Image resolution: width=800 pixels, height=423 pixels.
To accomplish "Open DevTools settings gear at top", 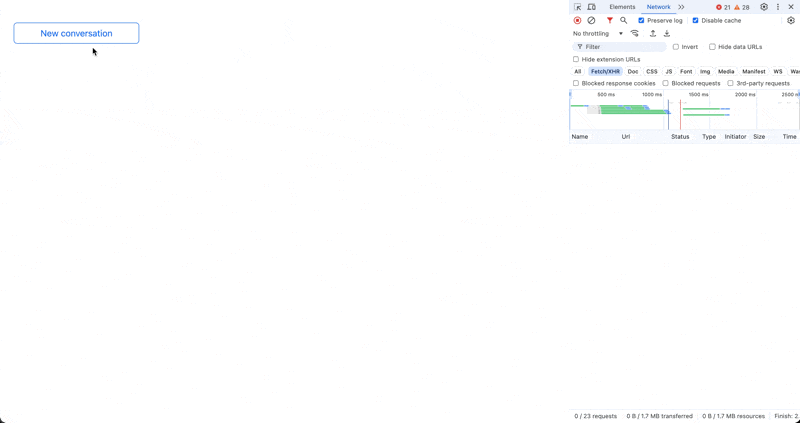I will click(x=764, y=7).
